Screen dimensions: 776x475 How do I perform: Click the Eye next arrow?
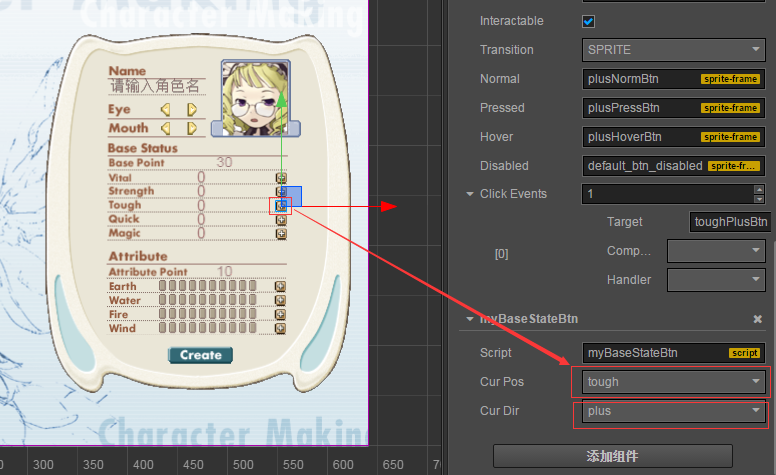(192, 109)
